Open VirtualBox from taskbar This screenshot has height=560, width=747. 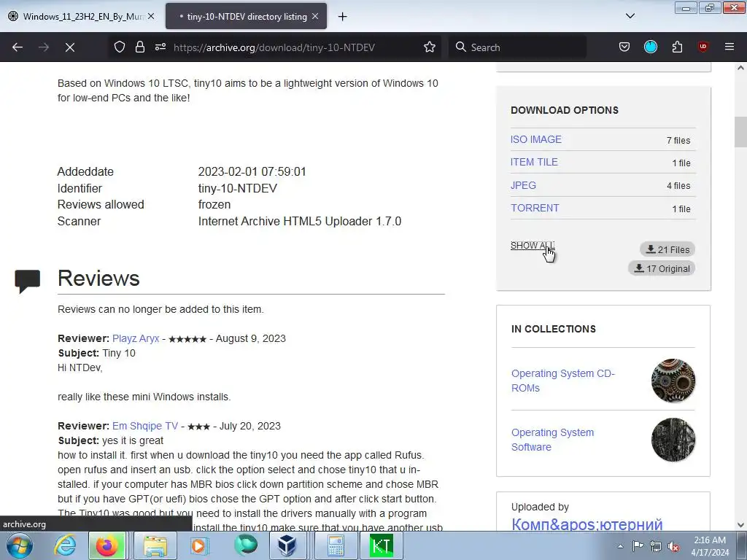click(x=287, y=545)
